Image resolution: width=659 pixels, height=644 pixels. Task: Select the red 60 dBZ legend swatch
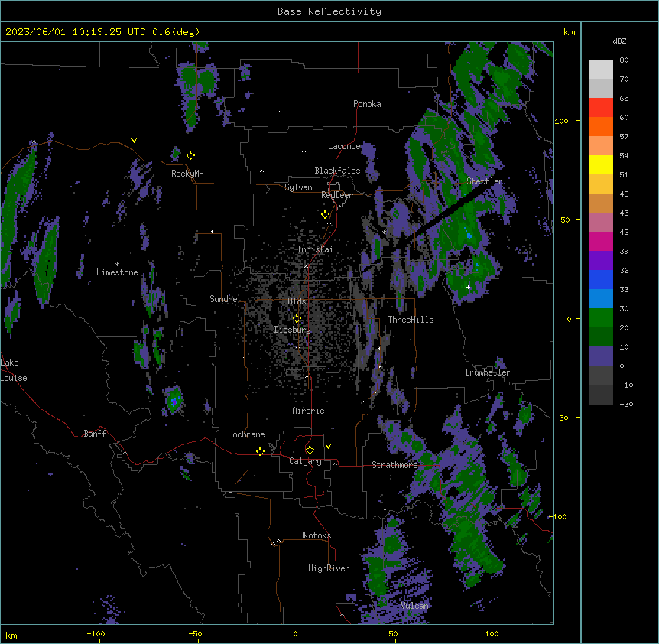601,108
